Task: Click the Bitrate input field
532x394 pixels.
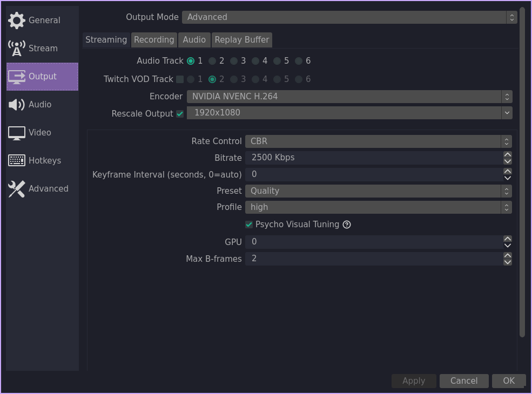Action: tap(373, 158)
